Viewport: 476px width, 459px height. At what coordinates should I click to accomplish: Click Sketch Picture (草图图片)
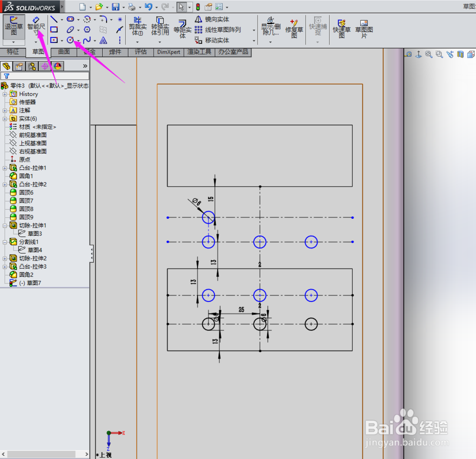coord(364,29)
